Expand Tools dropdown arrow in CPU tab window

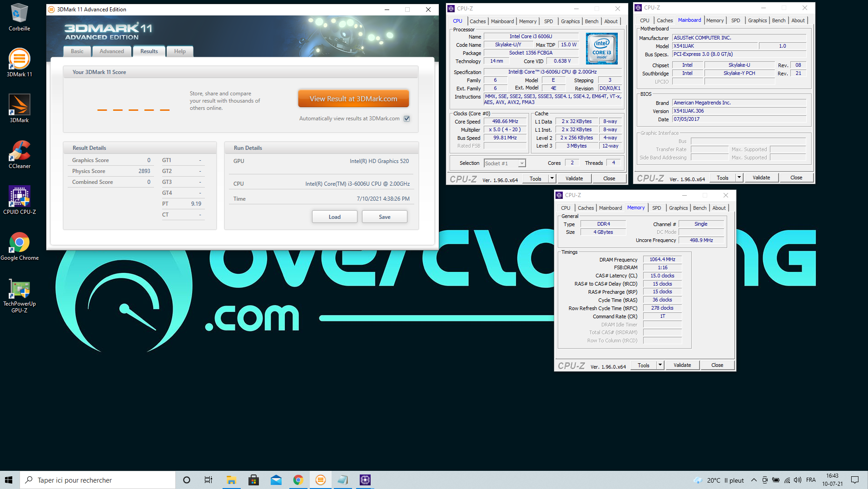point(552,178)
